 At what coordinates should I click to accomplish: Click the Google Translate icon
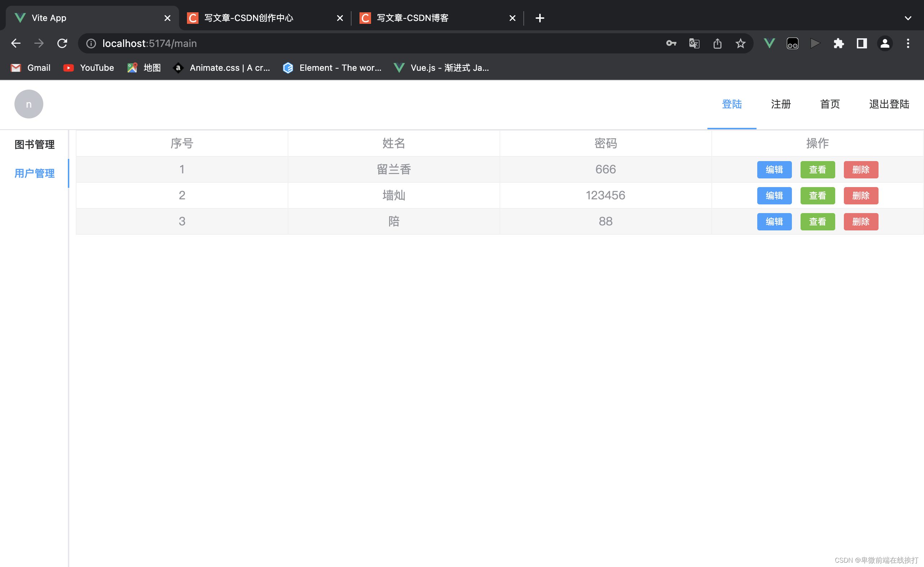point(694,44)
